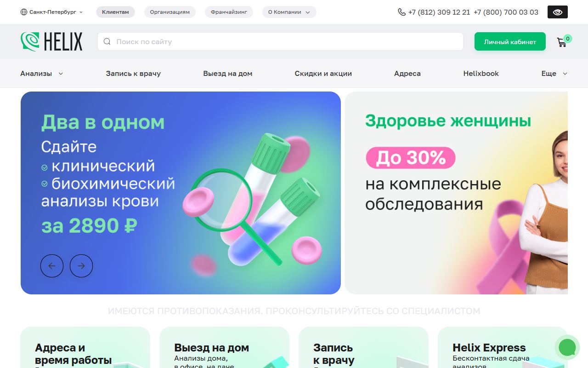Open Helixbook menu item

[481, 74]
